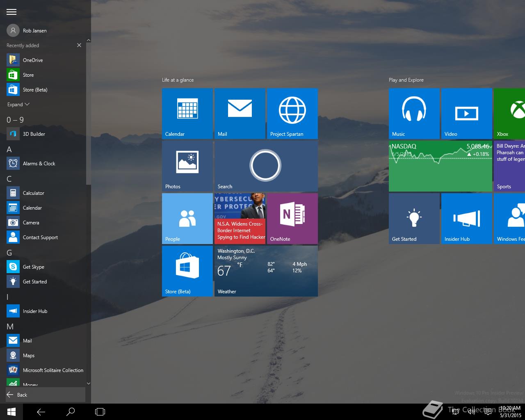Image resolution: width=525 pixels, height=420 pixels.
Task: Open Insider Hub in the app list
Action: point(46,311)
